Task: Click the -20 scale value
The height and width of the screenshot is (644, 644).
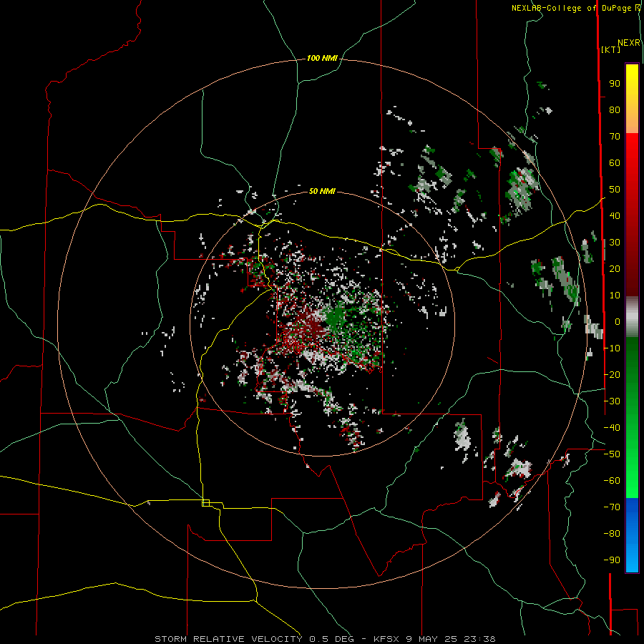Action: point(612,375)
